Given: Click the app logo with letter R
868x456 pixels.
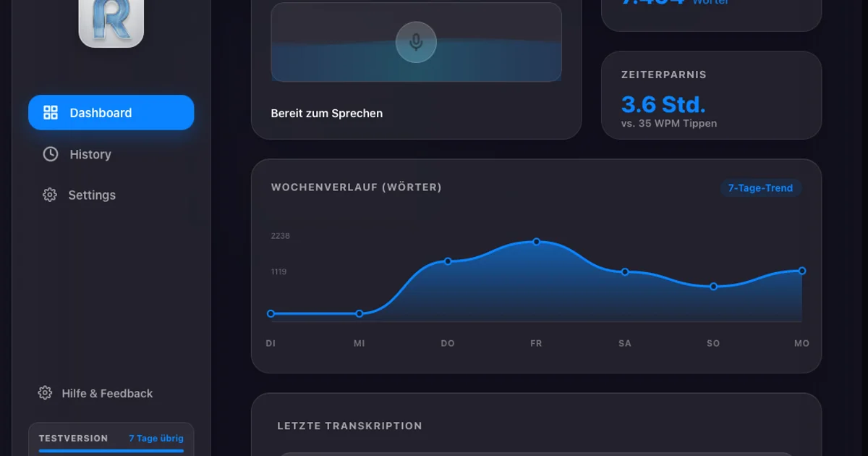Looking at the screenshot, I should [x=111, y=22].
